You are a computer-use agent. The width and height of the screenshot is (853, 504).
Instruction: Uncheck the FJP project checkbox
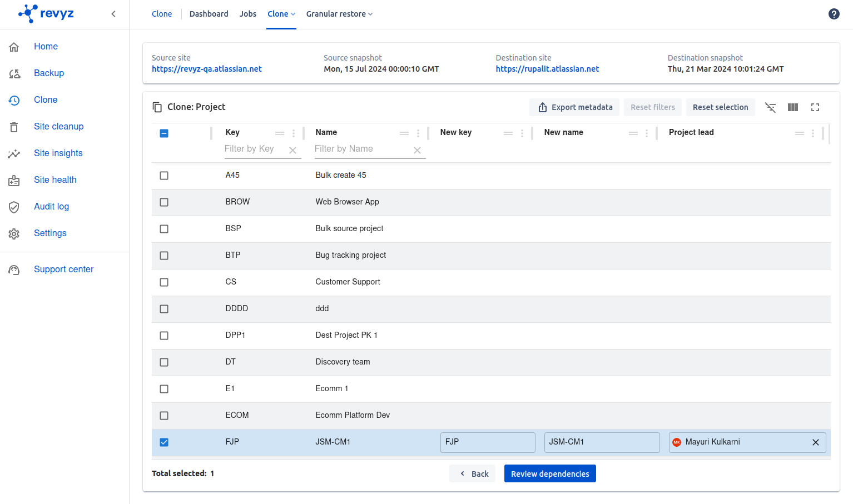click(x=164, y=442)
